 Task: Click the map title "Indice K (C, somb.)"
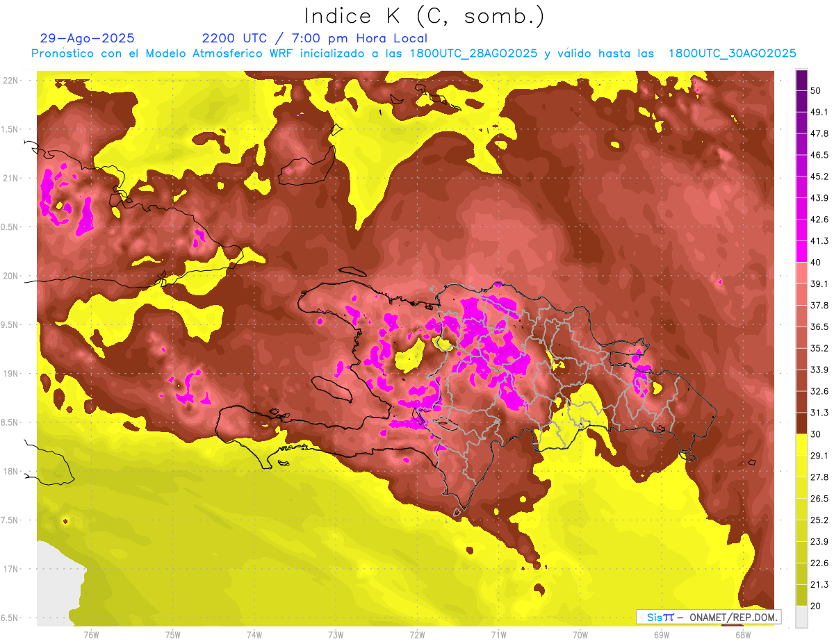coord(425,16)
